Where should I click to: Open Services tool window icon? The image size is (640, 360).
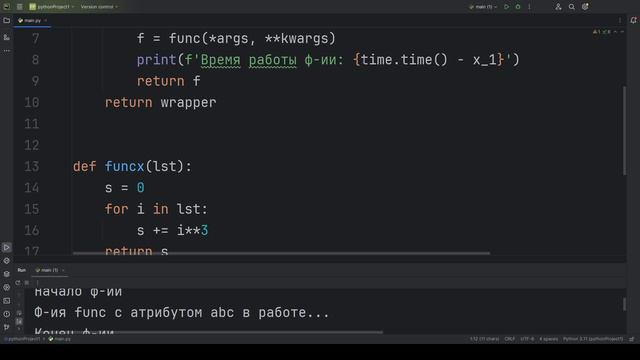click(x=7, y=287)
